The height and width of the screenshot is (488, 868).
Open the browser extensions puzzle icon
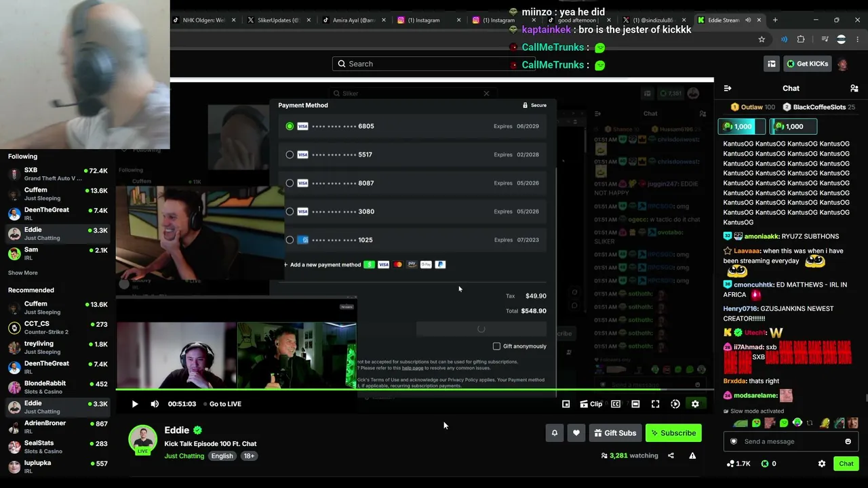tap(801, 39)
